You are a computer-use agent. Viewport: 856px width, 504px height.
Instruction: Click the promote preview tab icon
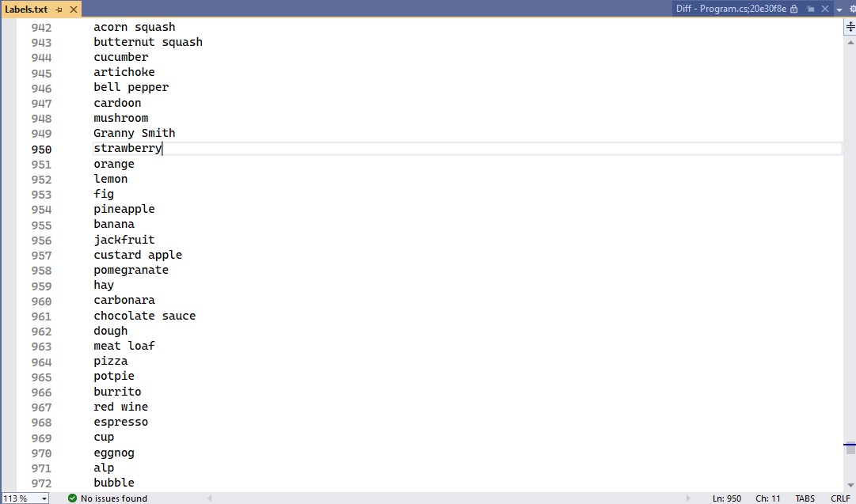click(x=811, y=9)
